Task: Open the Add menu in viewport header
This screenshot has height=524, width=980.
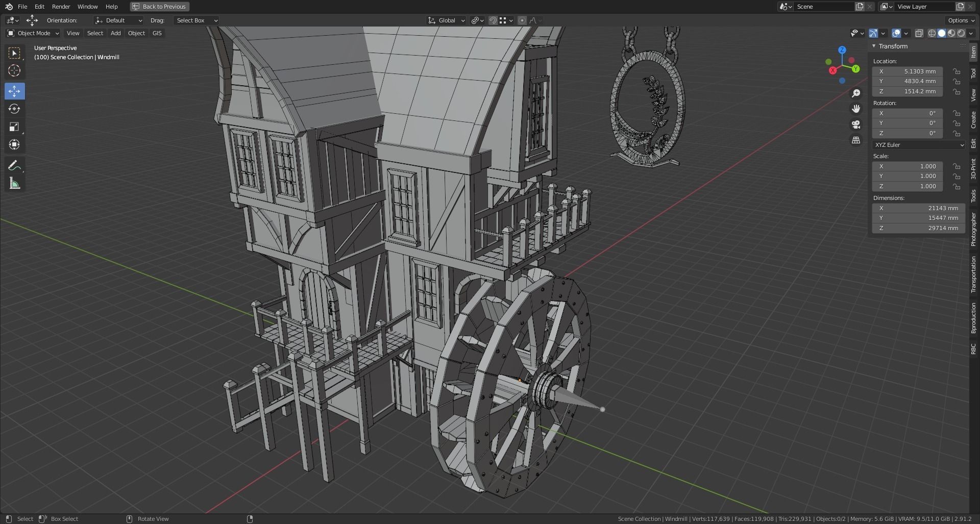Action: click(115, 33)
